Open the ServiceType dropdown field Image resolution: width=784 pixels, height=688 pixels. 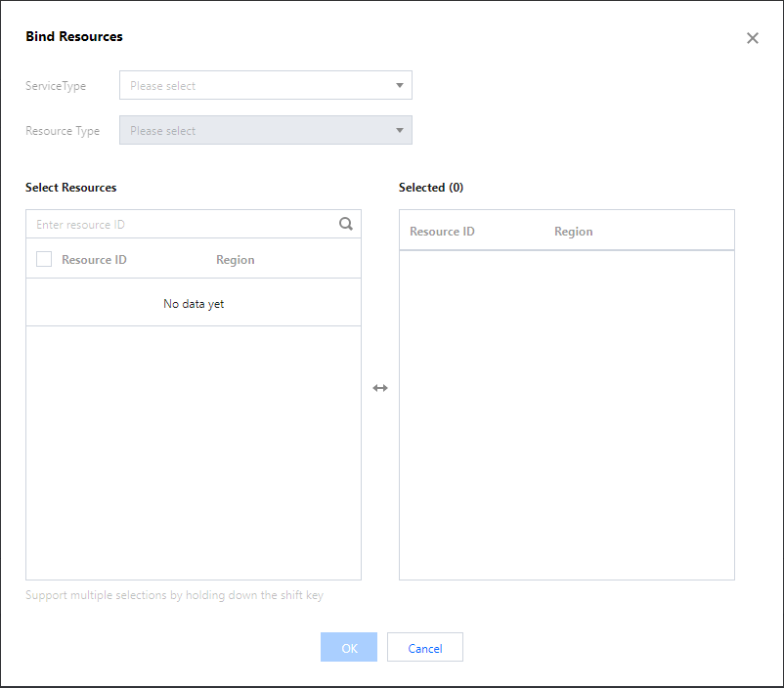[254, 86]
